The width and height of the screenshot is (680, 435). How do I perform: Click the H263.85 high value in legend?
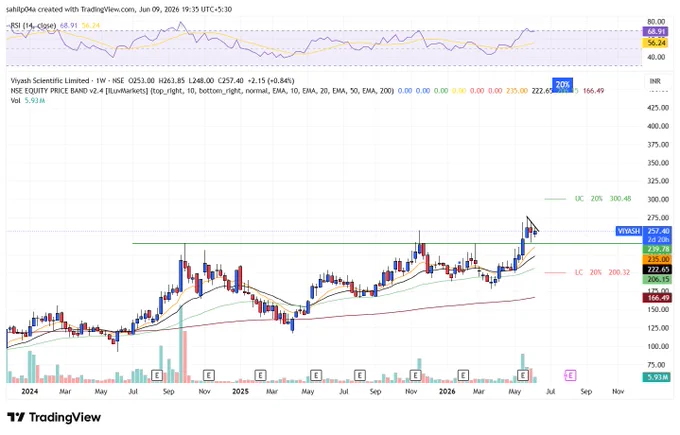[x=172, y=81]
